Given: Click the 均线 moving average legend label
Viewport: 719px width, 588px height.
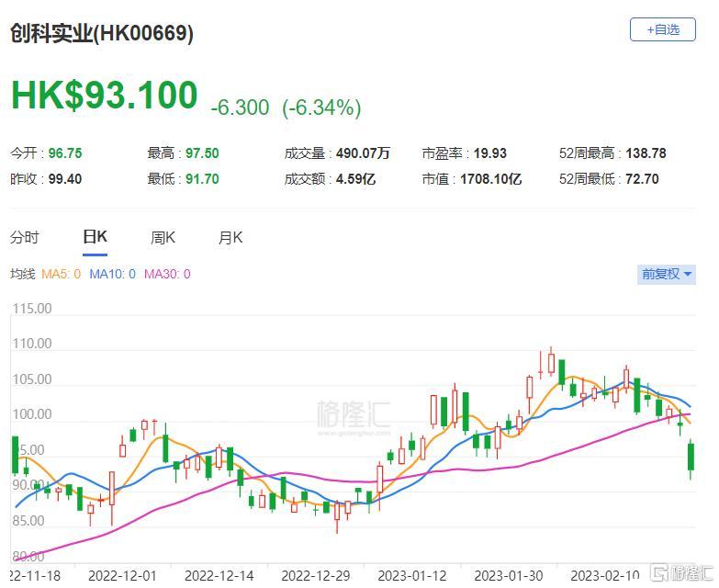Looking at the screenshot, I should click(x=23, y=275).
